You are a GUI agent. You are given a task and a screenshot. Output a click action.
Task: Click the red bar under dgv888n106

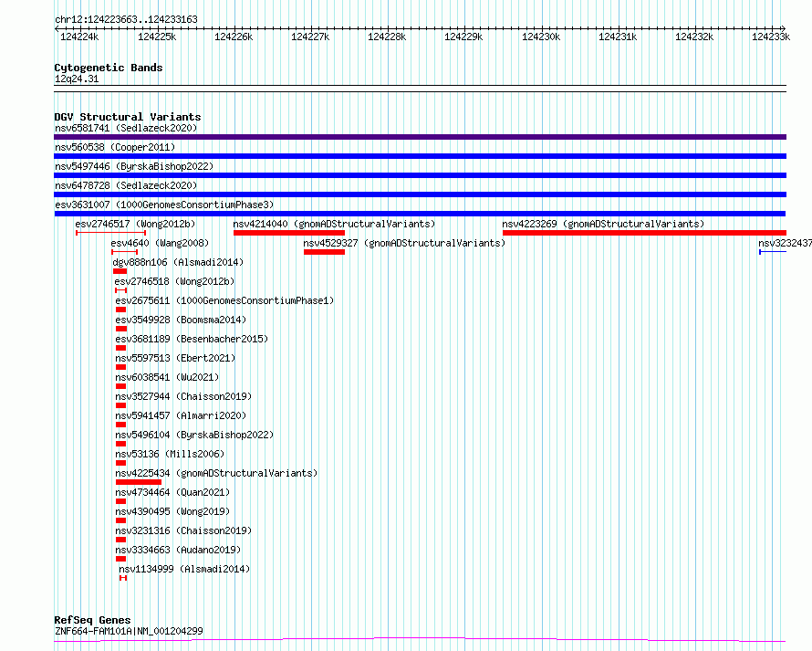pos(120,271)
